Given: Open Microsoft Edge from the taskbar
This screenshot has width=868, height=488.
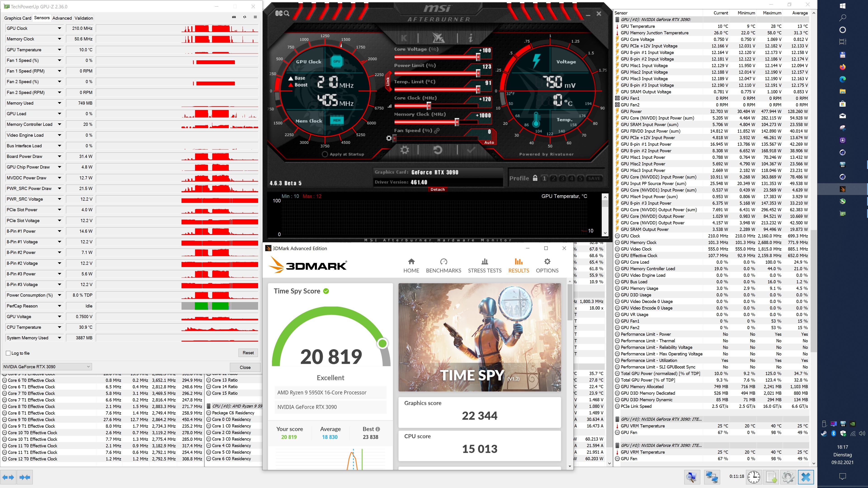Looking at the screenshot, I should [x=842, y=79].
